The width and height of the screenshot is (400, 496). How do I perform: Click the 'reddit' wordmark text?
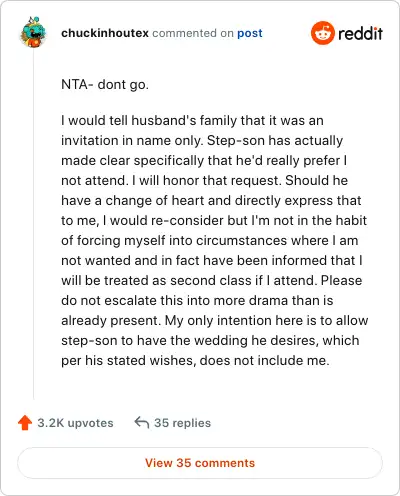pos(360,33)
